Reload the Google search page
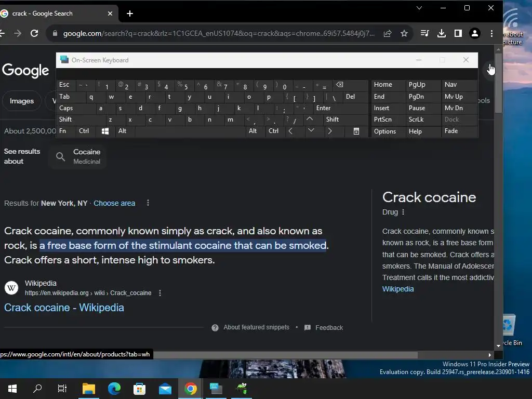The height and width of the screenshot is (399, 532). [x=34, y=33]
